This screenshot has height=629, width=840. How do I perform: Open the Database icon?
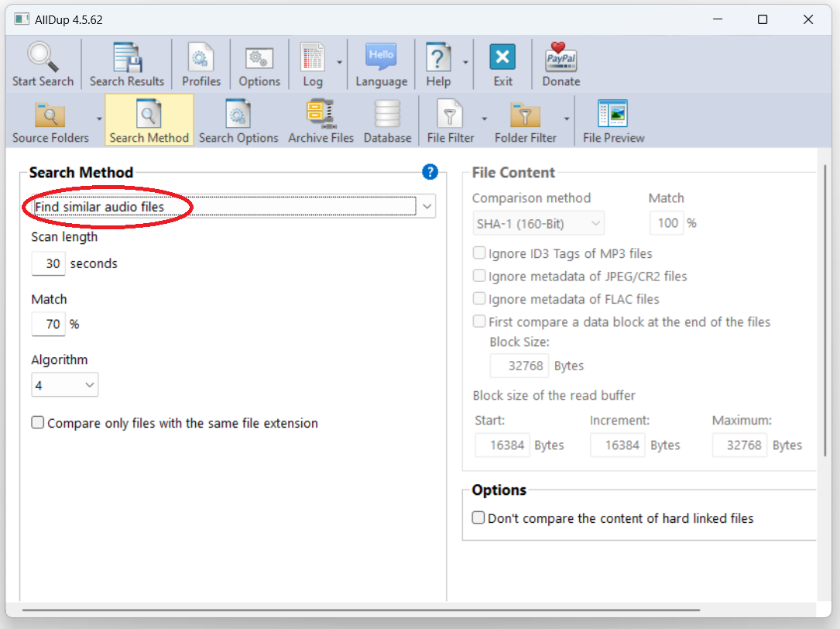(x=387, y=114)
